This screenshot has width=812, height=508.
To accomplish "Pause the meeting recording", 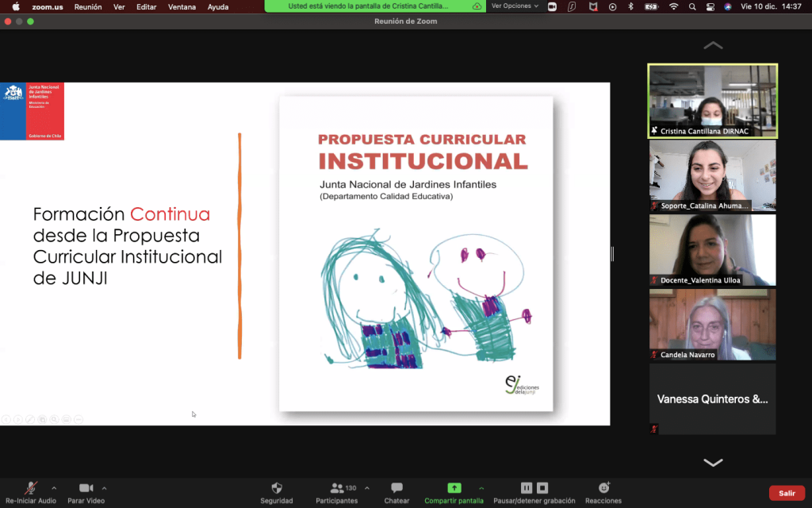I will tap(527, 488).
